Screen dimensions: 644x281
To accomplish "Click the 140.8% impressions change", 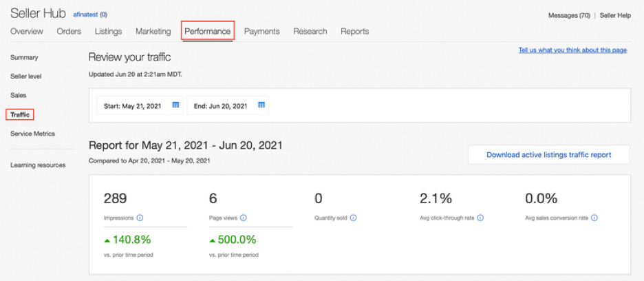I will [128, 240].
